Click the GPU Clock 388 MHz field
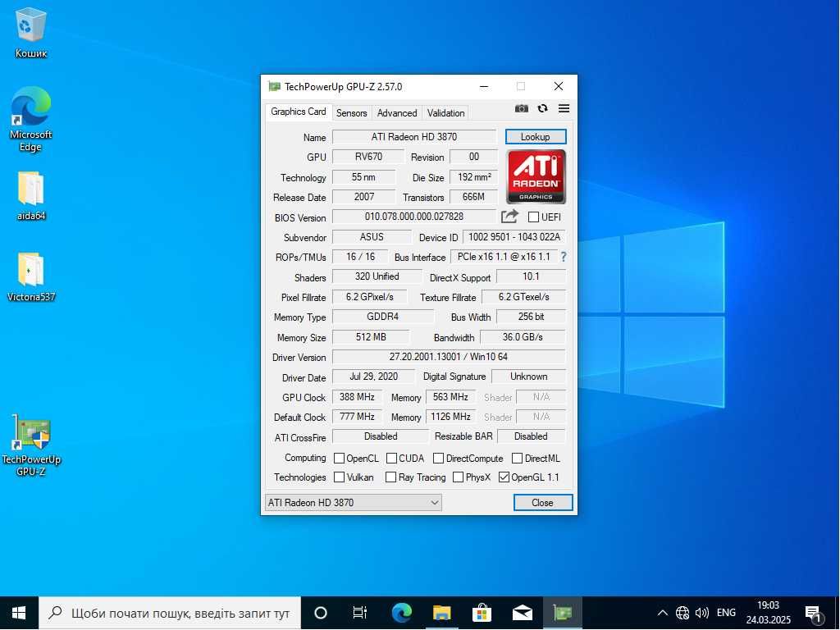This screenshot has width=840, height=630. [x=357, y=397]
